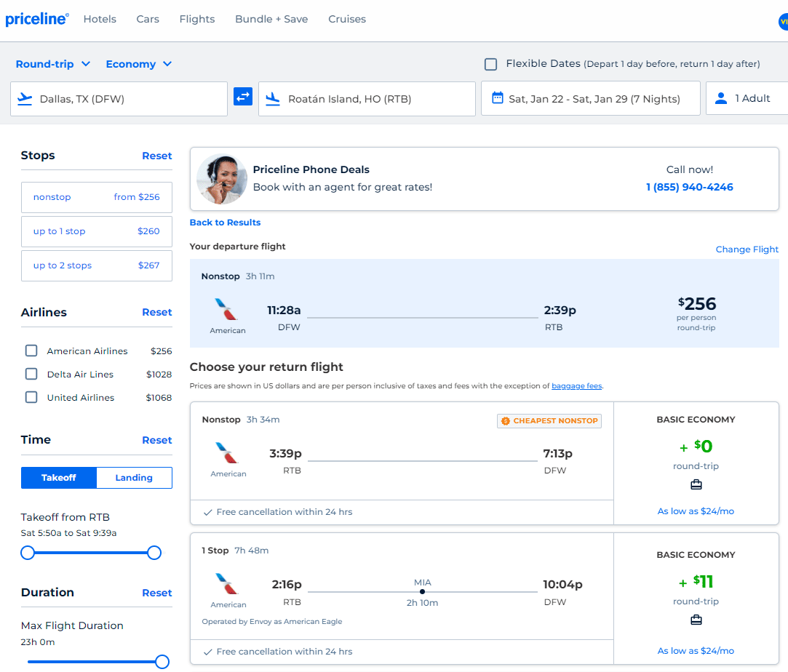Open the baggage fees link
The width and height of the screenshot is (788, 672).
point(576,385)
